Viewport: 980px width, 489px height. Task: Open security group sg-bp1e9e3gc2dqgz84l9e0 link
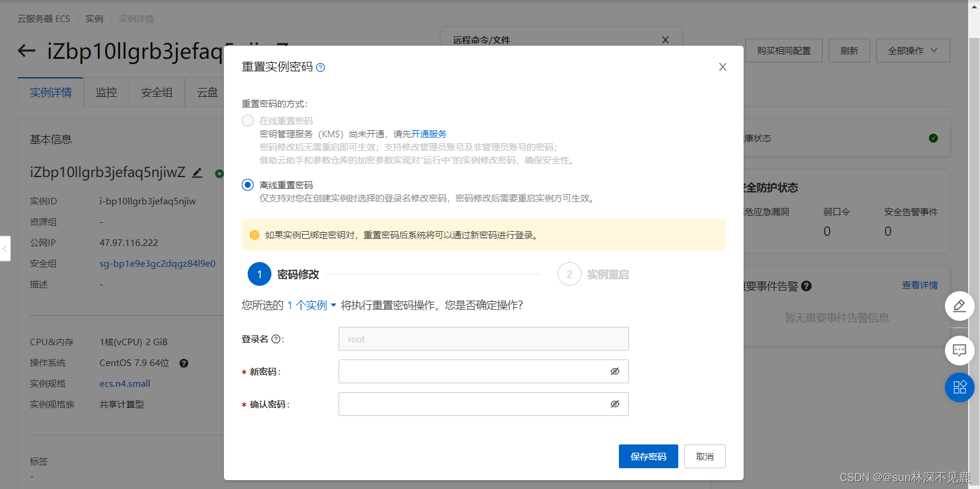[x=157, y=264]
